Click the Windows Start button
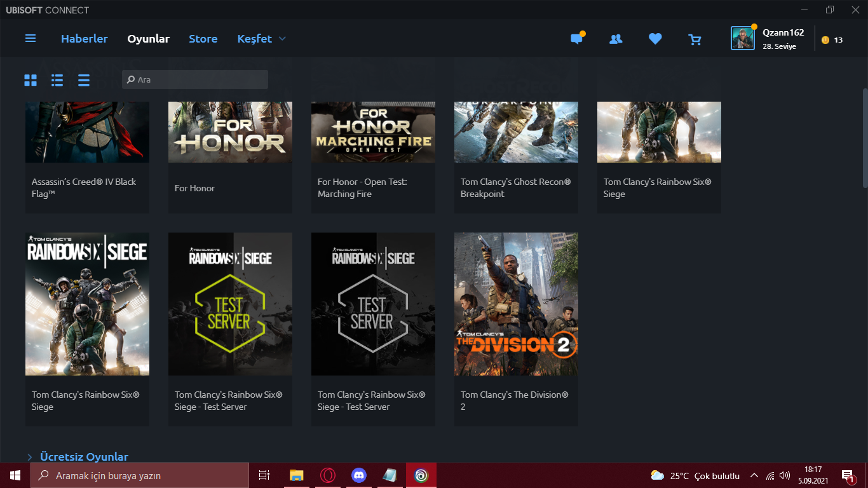 coord(15,475)
